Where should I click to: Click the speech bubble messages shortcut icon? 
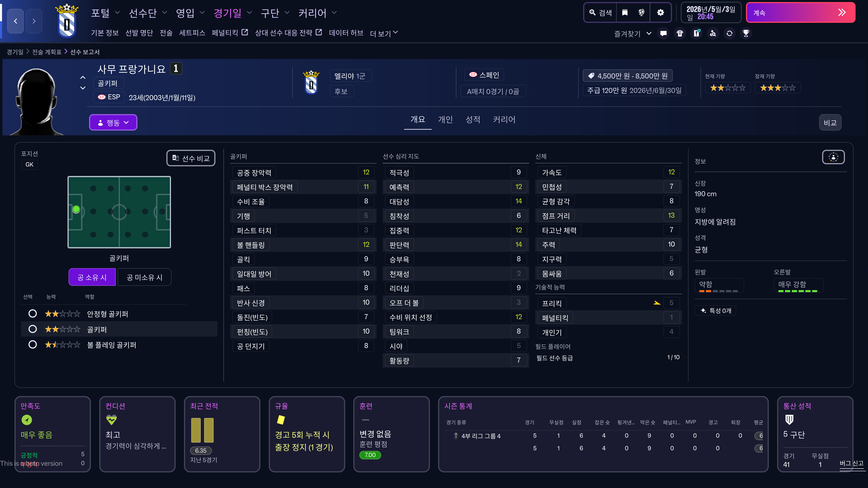pyautogui.click(x=663, y=33)
